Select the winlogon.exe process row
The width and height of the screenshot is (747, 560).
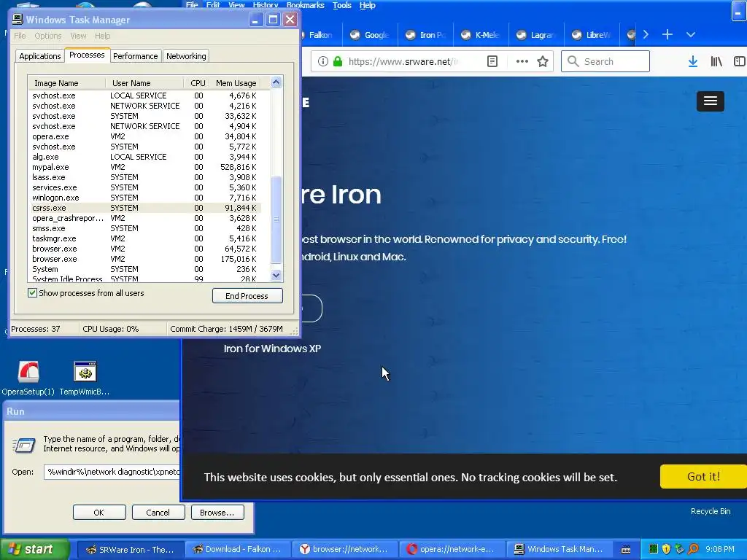(144, 198)
